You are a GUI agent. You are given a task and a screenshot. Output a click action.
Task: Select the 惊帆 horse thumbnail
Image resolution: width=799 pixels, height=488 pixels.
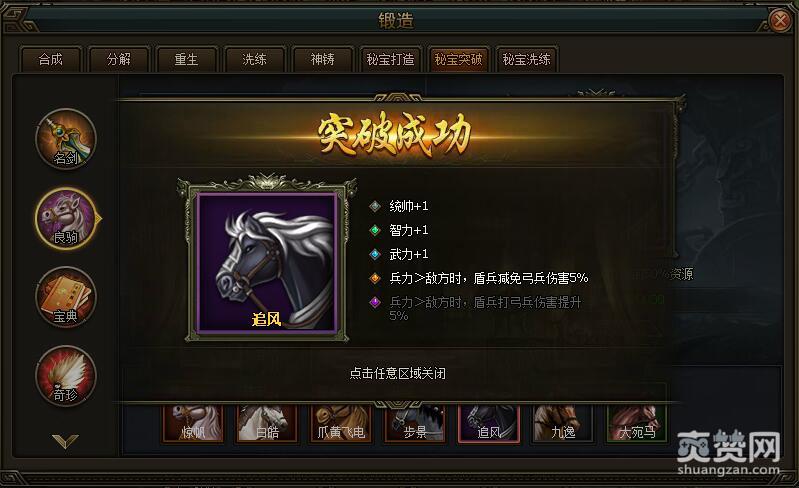(193, 423)
